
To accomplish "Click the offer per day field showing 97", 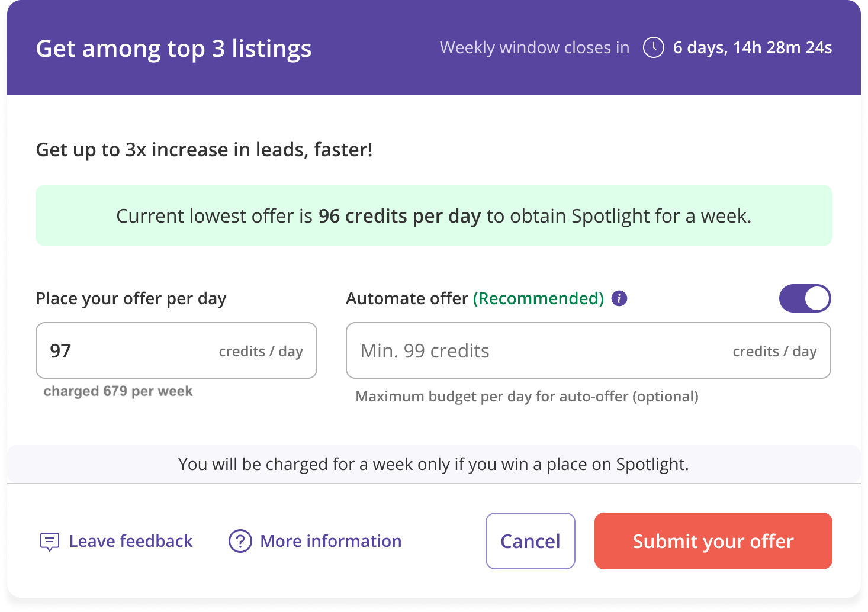I will click(x=176, y=350).
